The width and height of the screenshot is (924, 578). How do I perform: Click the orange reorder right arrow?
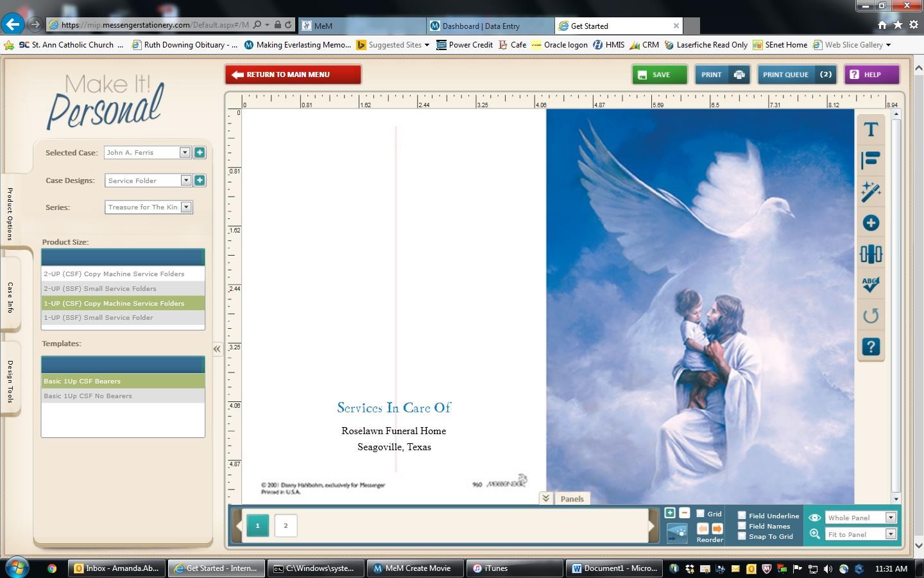tap(717, 529)
